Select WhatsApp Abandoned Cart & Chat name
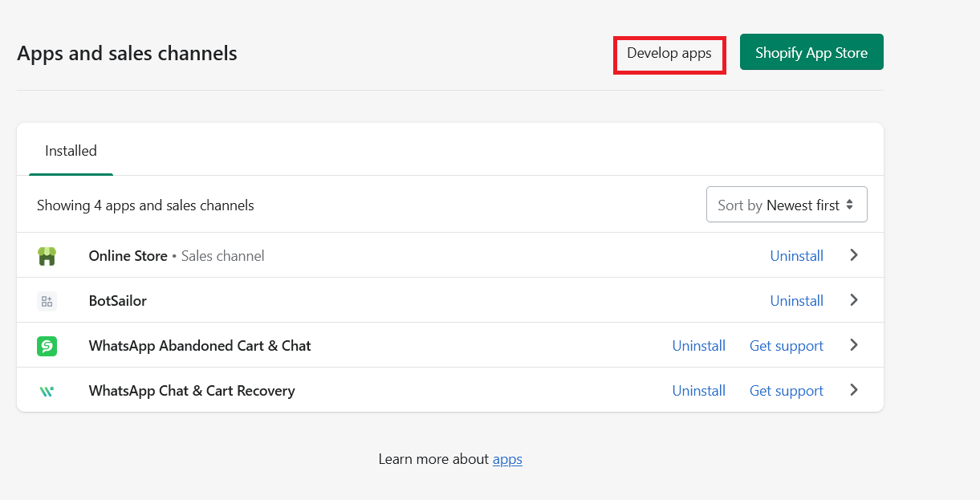The width and height of the screenshot is (980, 500). coord(200,346)
